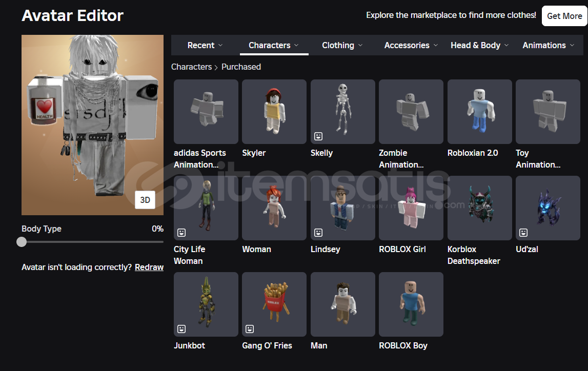Switch to the Accessories tab
588x371 pixels.
tap(411, 45)
